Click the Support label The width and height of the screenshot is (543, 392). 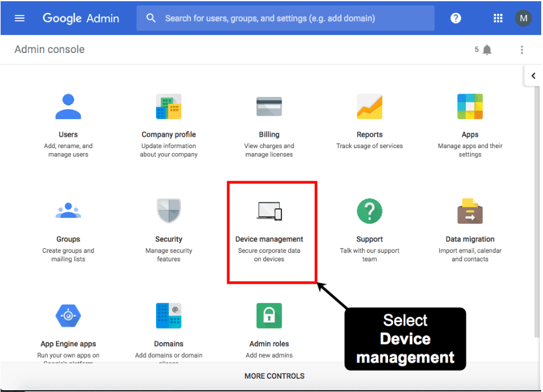coord(369,239)
